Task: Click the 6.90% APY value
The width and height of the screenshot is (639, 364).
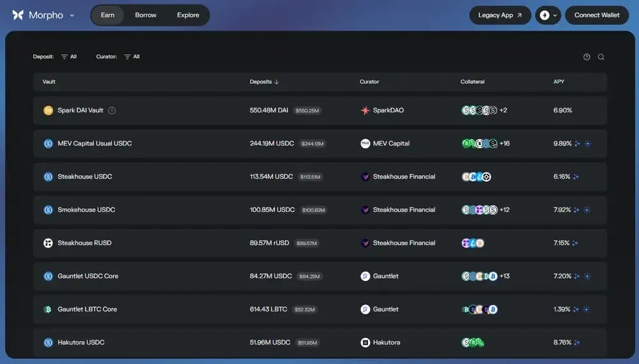Action: click(562, 110)
